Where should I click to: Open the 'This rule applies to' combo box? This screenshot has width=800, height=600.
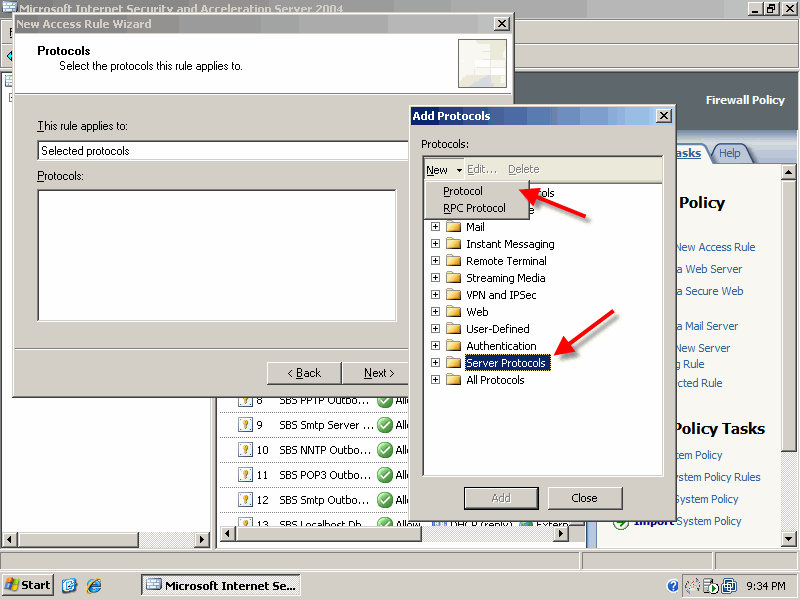pos(223,151)
